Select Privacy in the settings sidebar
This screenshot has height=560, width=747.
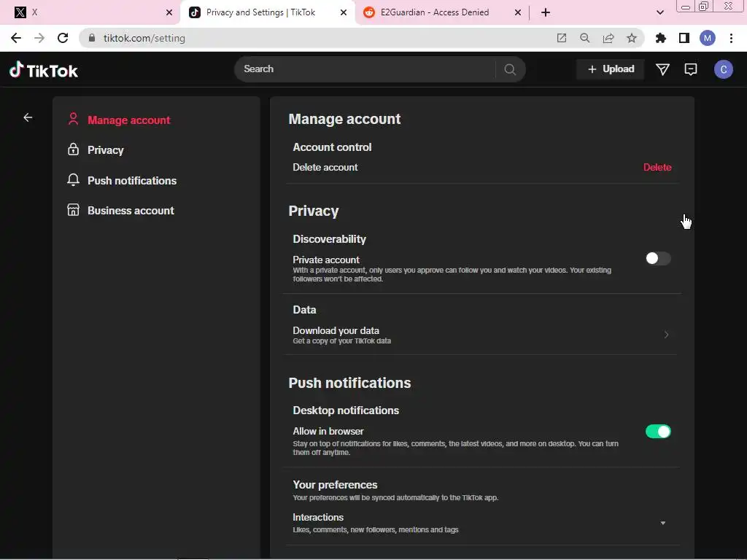point(105,150)
